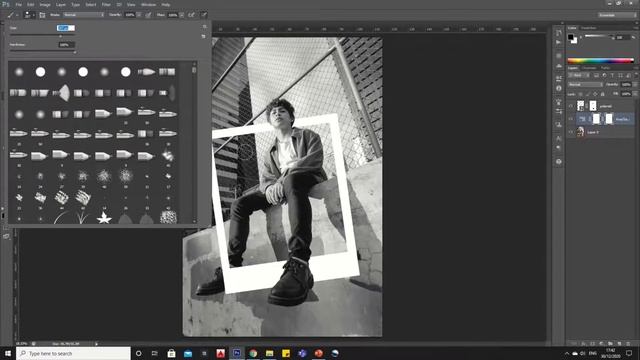This screenshot has width=640, height=360.
Task: Open Mail app from taskbar
Action: 188,353
